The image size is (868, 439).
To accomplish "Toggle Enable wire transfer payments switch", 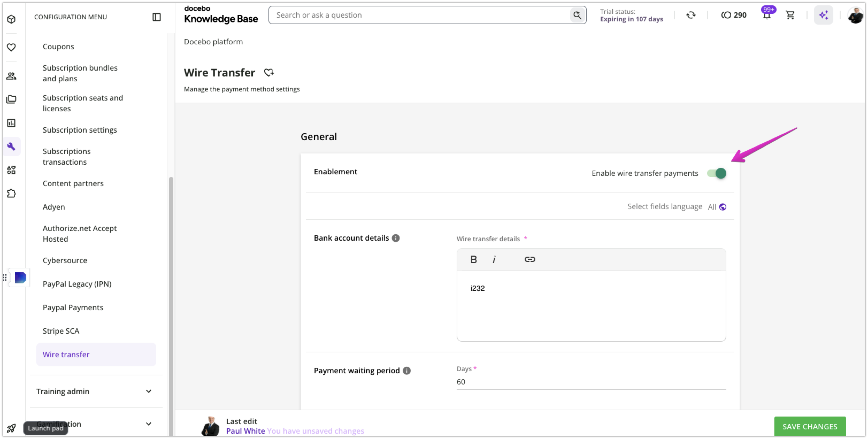I will pos(716,174).
